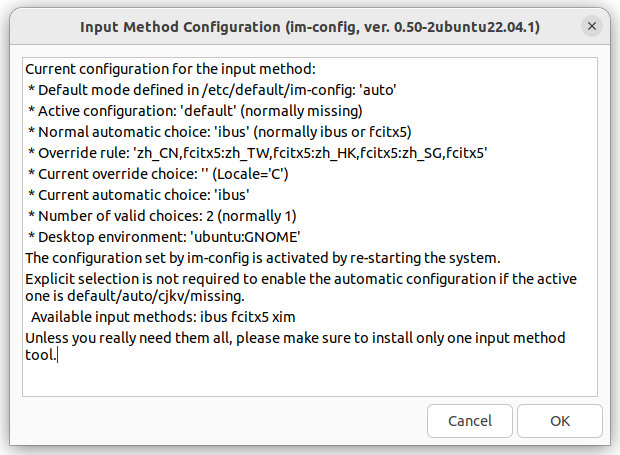The height and width of the screenshot is (455, 620).
Task: Click the empty area below the text
Action: tap(310, 379)
